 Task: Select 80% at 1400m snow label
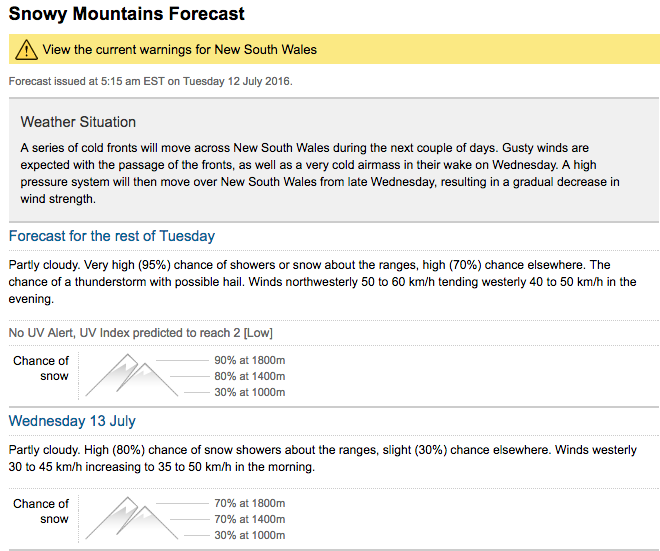(250, 376)
